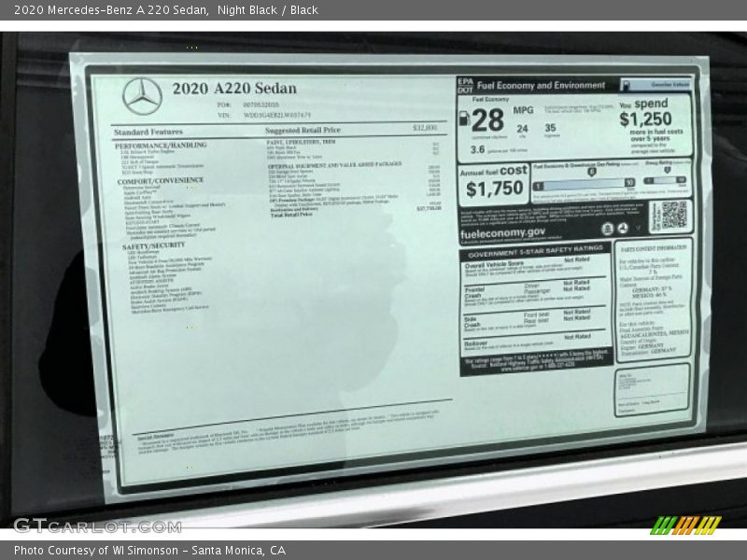Click the Mercedes-Benz star logo
Image resolution: width=747 pixels, height=560 pixels.
(142, 96)
